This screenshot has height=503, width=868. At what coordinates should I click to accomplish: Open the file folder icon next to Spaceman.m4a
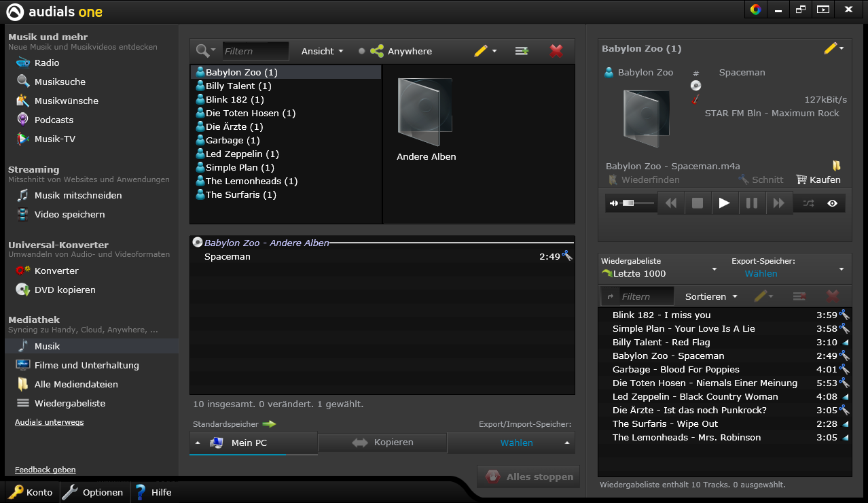click(x=837, y=166)
